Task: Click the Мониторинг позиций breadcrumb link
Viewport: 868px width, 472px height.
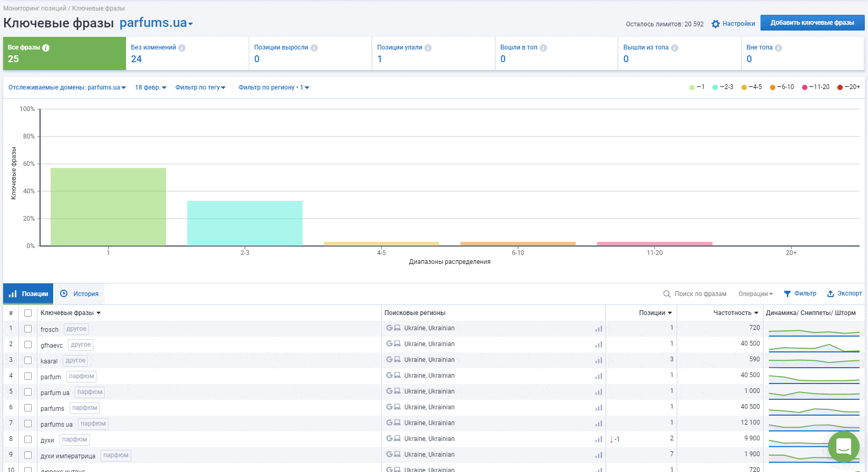Action: coord(35,8)
